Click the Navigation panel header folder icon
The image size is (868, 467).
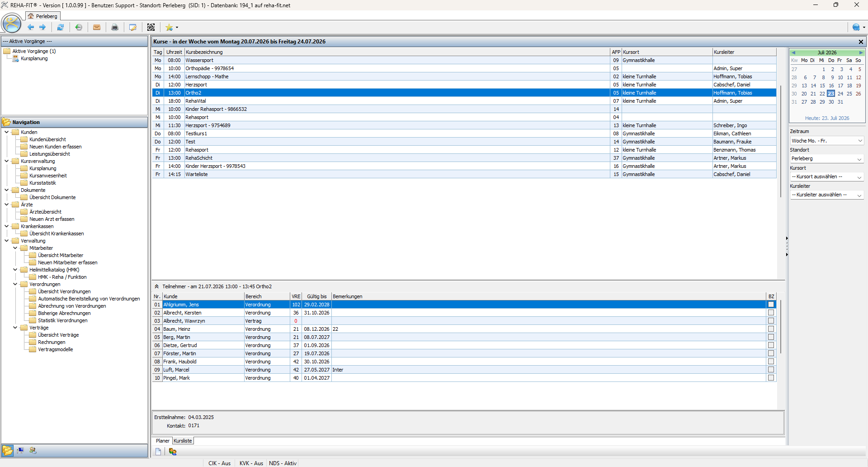(x=6, y=122)
